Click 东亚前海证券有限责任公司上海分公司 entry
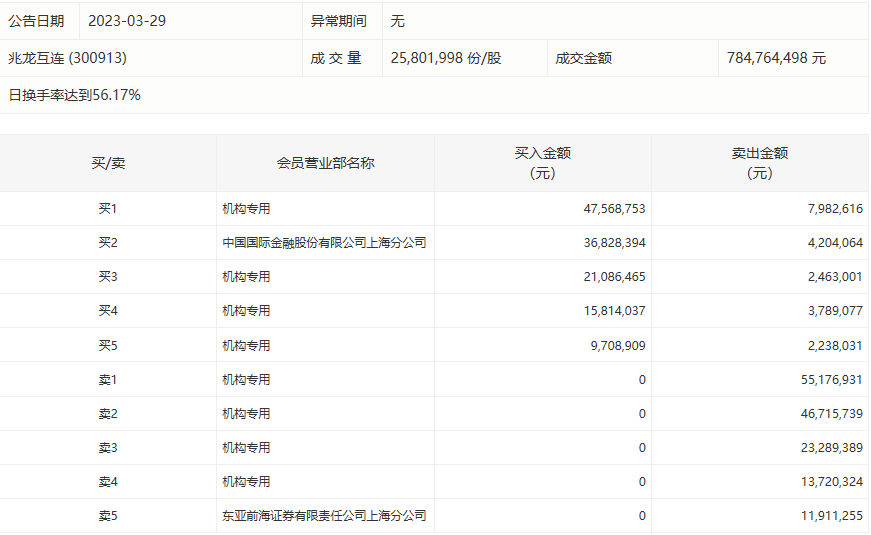 click(324, 516)
